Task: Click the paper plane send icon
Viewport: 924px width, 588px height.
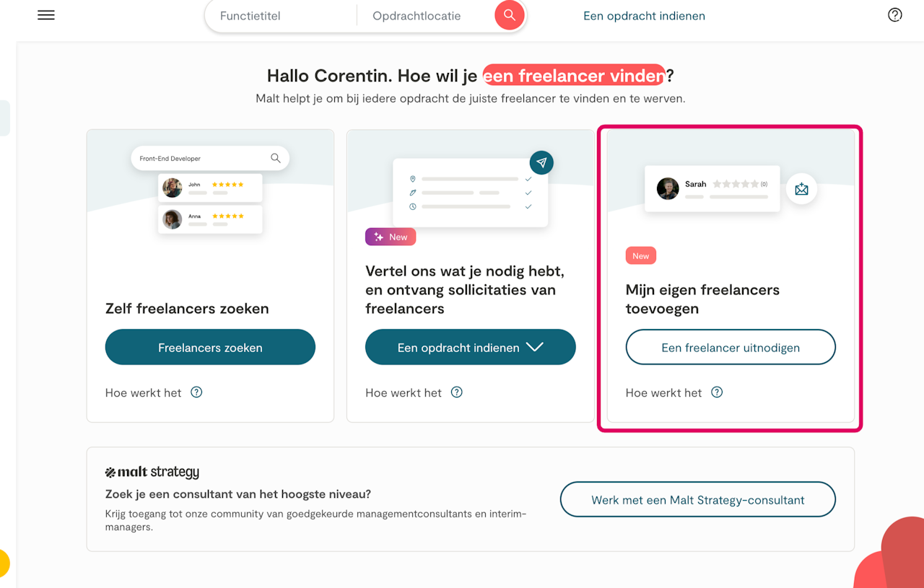Action: click(x=541, y=162)
